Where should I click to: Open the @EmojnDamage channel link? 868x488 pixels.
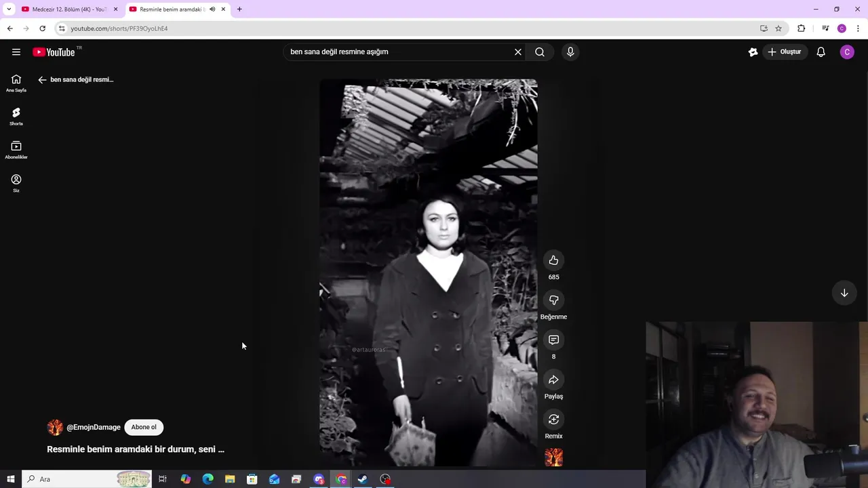point(94,427)
